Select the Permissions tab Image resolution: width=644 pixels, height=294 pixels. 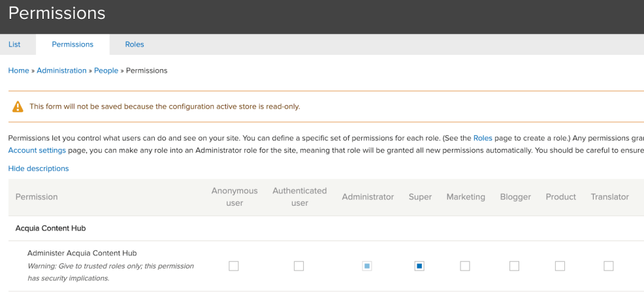72,44
